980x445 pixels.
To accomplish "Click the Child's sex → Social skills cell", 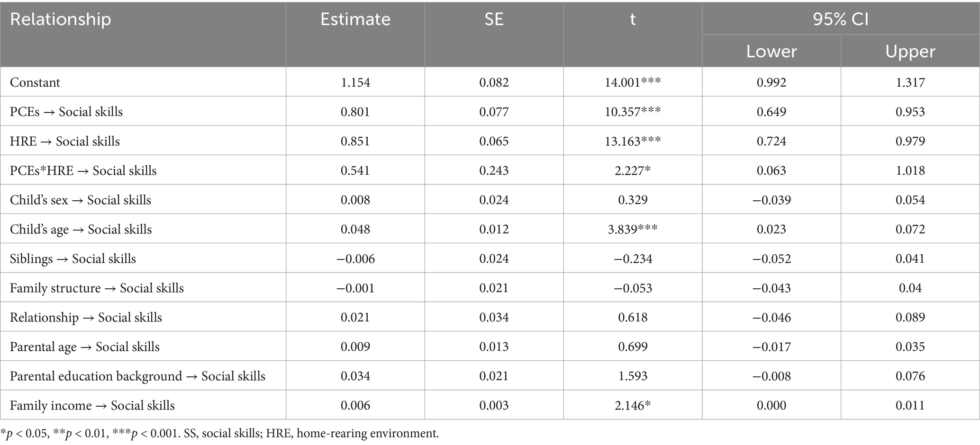I will click(81, 200).
